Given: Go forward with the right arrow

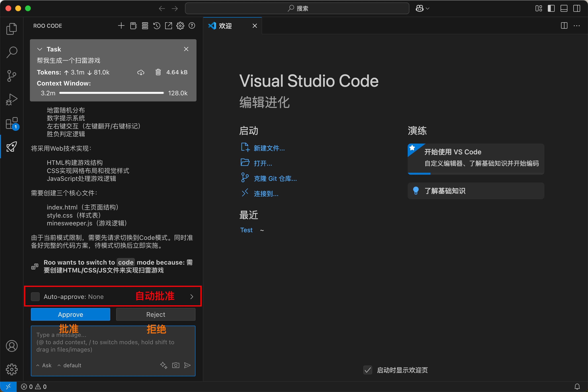Looking at the screenshot, I should pyautogui.click(x=175, y=9).
